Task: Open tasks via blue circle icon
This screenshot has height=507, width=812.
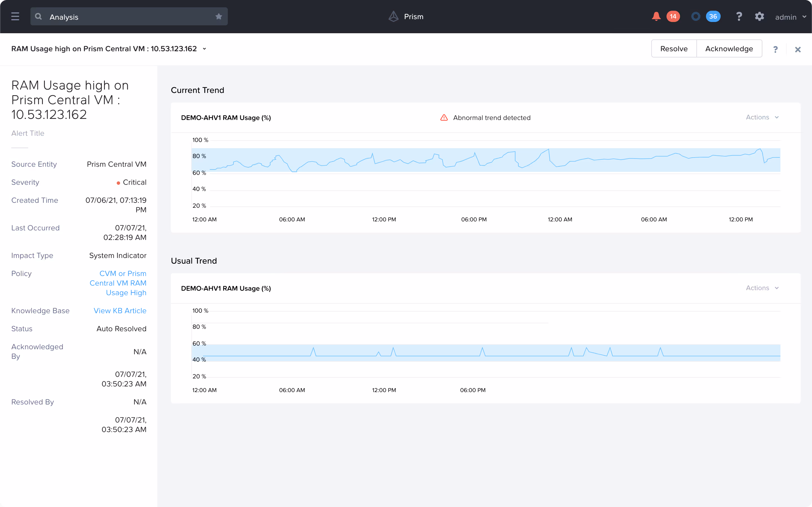Action: [696, 16]
